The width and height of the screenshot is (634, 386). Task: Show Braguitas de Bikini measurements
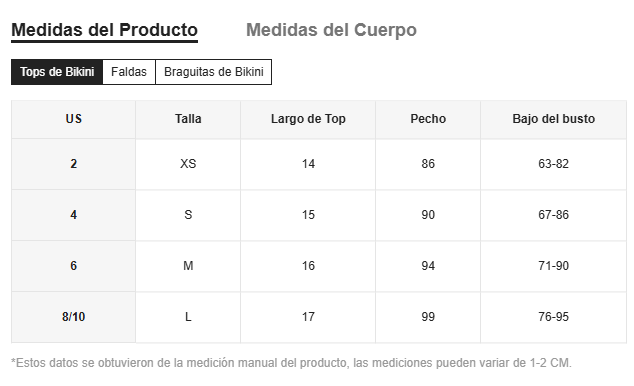point(213,72)
